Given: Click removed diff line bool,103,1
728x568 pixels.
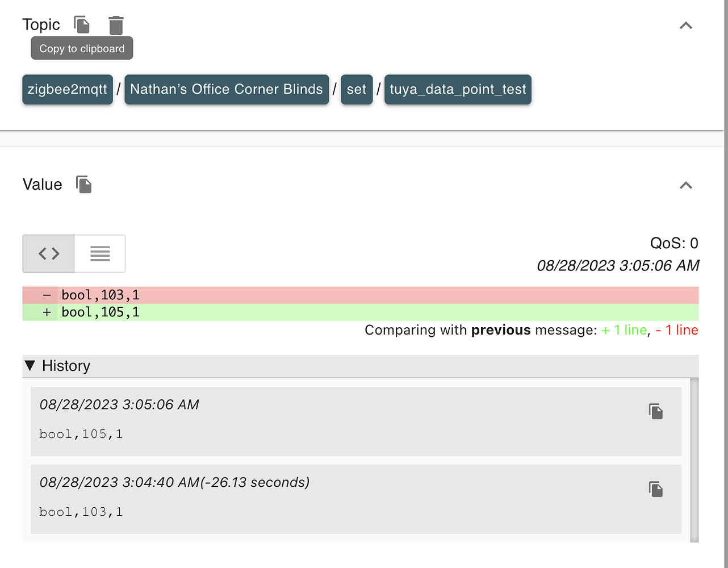Looking at the screenshot, I should (361, 295).
